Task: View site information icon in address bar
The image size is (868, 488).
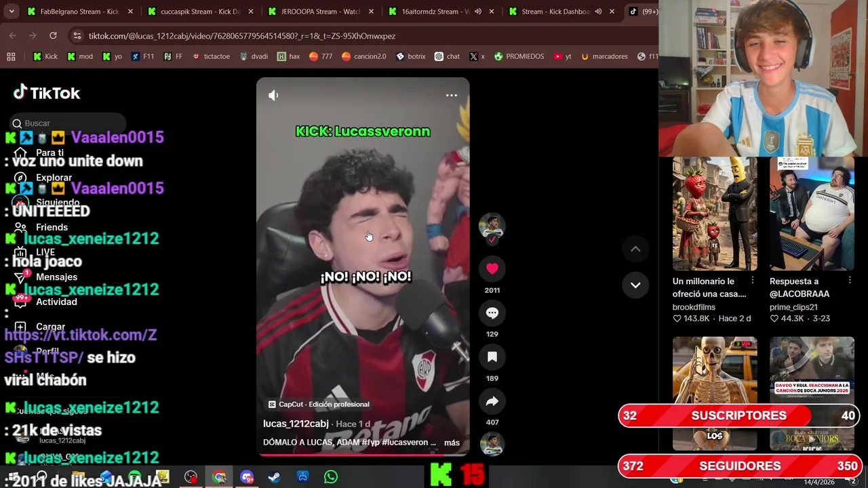Action: (77, 36)
